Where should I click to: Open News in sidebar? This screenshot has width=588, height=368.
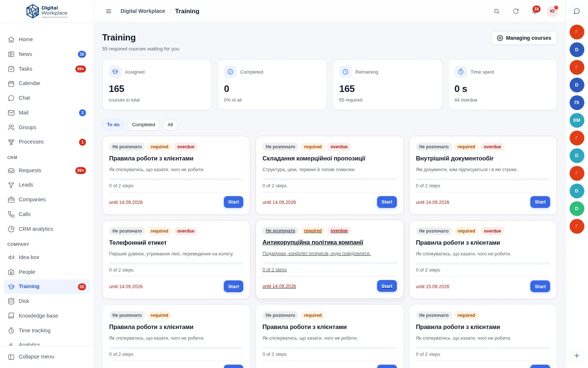coord(47,54)
